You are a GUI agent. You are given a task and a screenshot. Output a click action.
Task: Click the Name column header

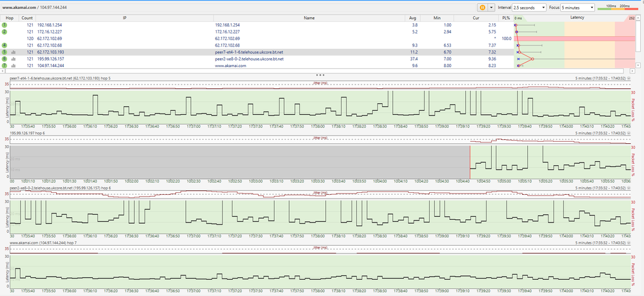tap(309, 18)
